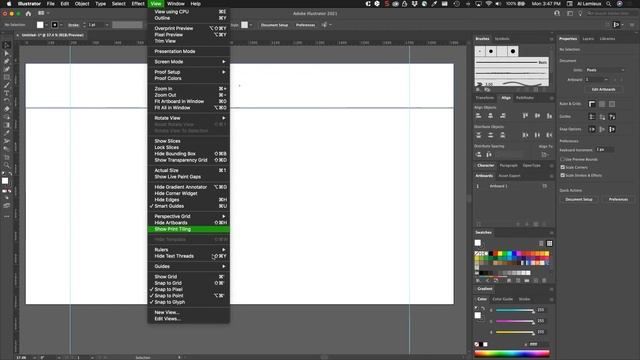Click Vertical Distribute Top icon
The width and height of the screenshot is (640, 360).
click(478, 135)
